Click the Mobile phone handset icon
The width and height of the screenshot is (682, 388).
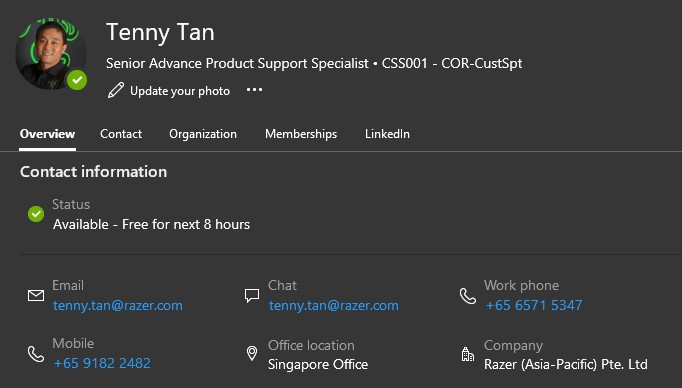pyautogui.click(x=36, y=354)
